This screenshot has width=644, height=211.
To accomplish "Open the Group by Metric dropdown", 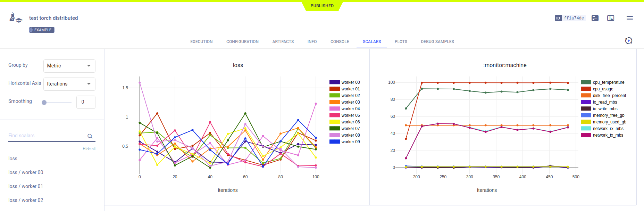I will (x=69, y=66).
